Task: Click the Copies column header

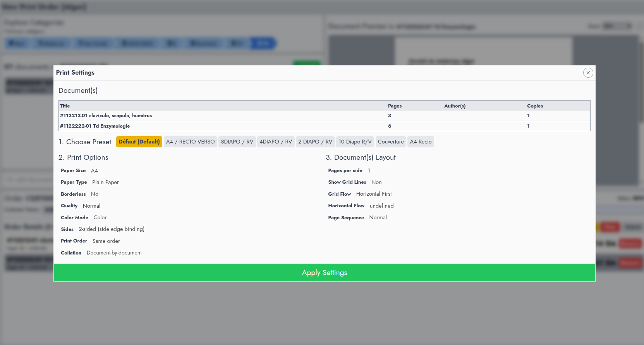Action: point(535,106)
